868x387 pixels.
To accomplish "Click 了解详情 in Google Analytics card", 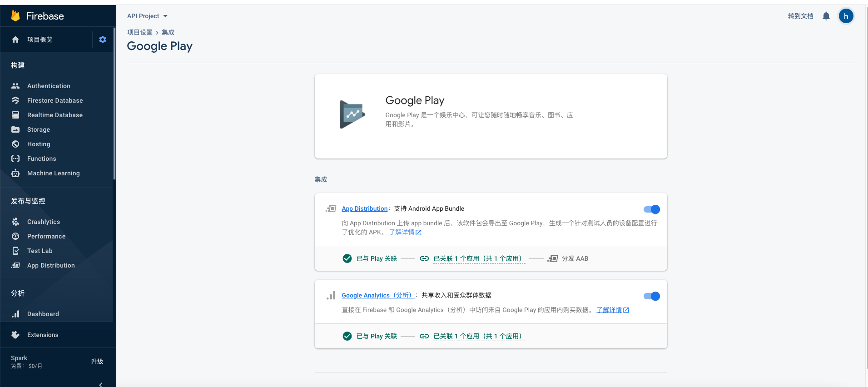I will (x=613, y=310).
